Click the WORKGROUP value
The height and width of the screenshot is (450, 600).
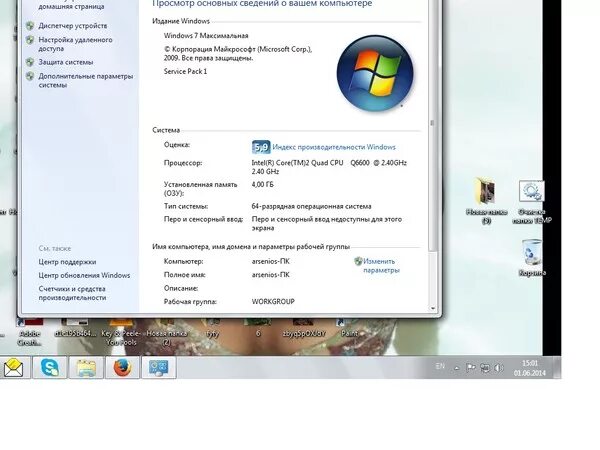(x=273, y=302)
